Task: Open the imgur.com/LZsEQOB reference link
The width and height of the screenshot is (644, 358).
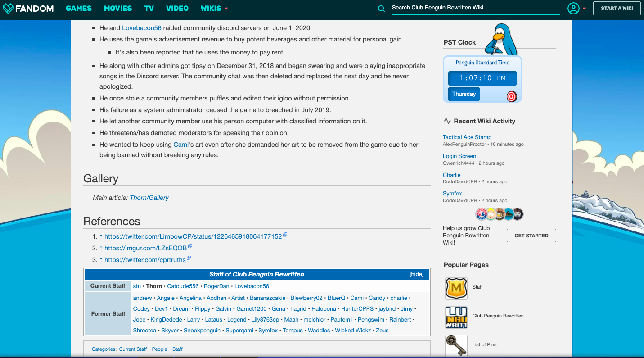Action: [x=145, y=248]
